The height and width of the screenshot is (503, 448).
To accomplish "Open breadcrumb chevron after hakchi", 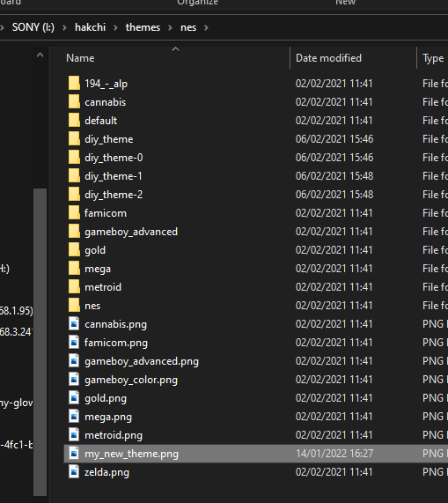I will coord(115,27).
